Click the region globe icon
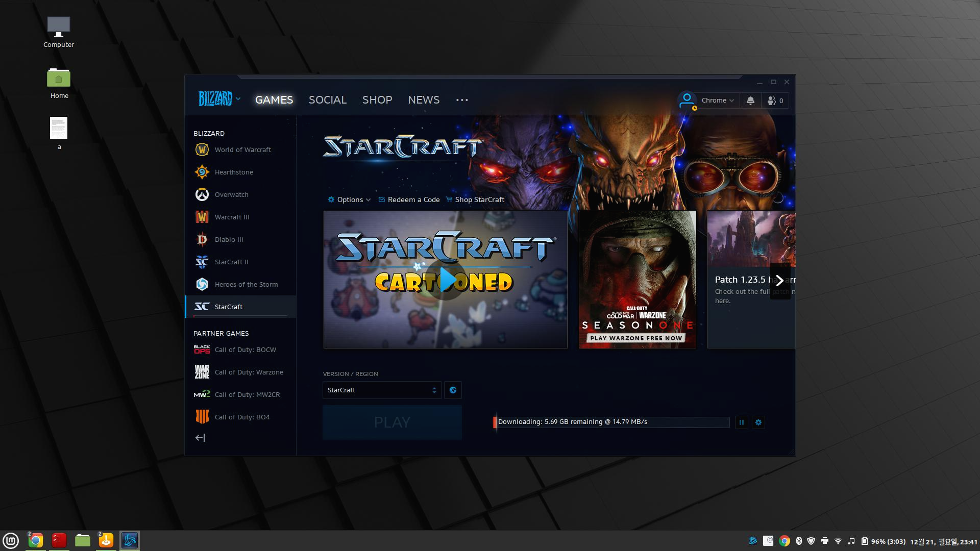This screenshot has height=551, width=980. coord(453,390)
